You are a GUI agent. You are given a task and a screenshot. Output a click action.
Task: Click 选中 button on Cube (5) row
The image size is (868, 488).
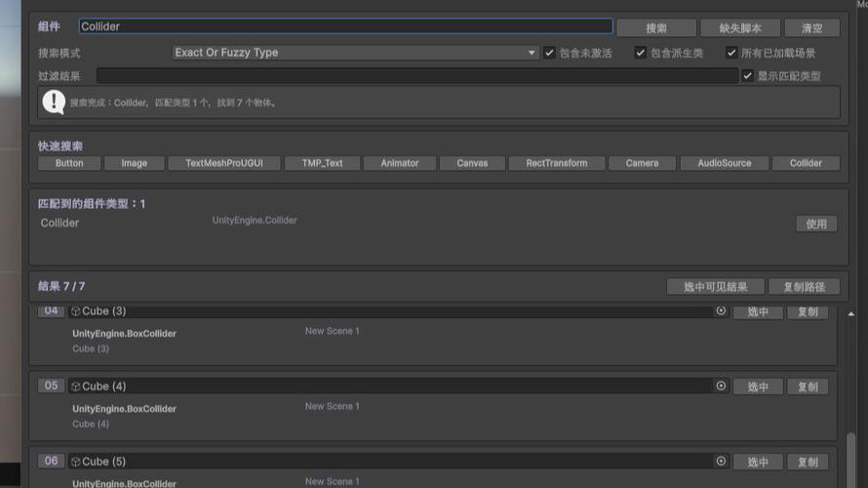(x=758, y=462)
